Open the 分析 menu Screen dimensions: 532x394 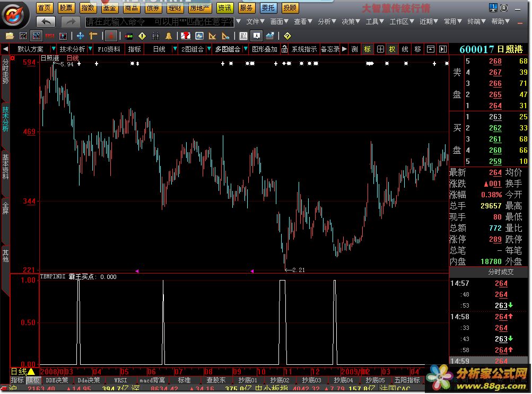point(327,22)
